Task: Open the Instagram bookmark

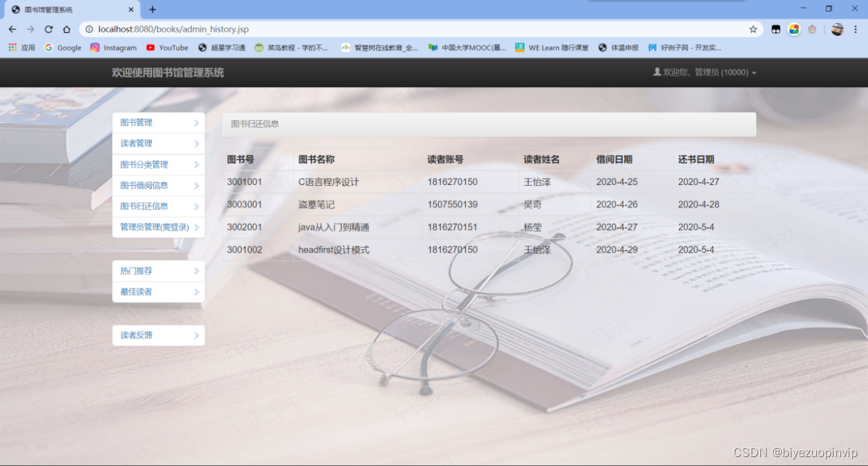Action: pyautogui.click(x=113, y=48)
